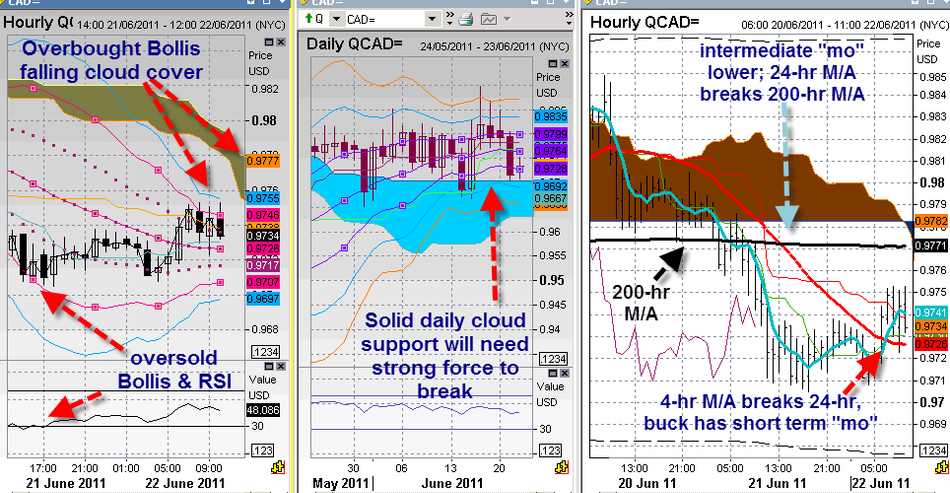Open the chart template folder icon
This screenshot has width=950, height=493.
489,19
